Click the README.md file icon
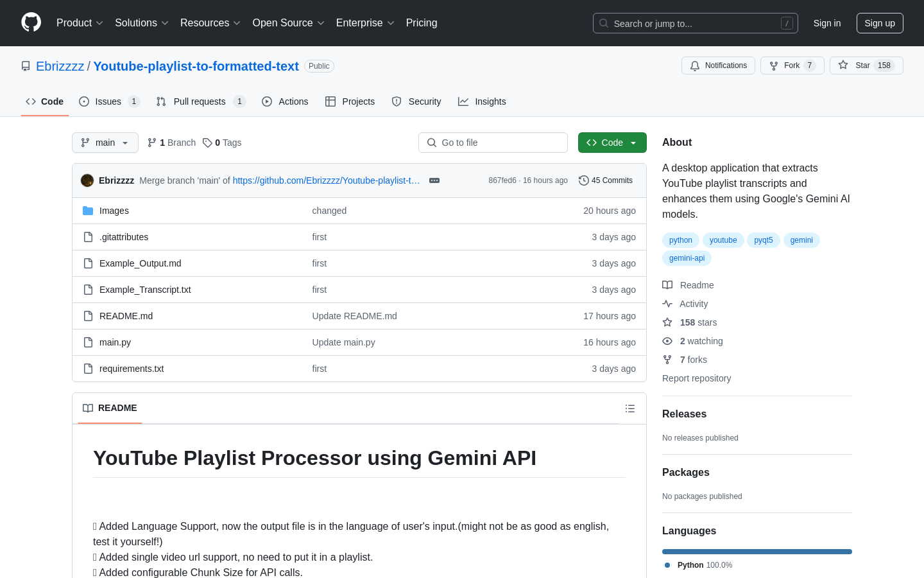 pos(88,316)
